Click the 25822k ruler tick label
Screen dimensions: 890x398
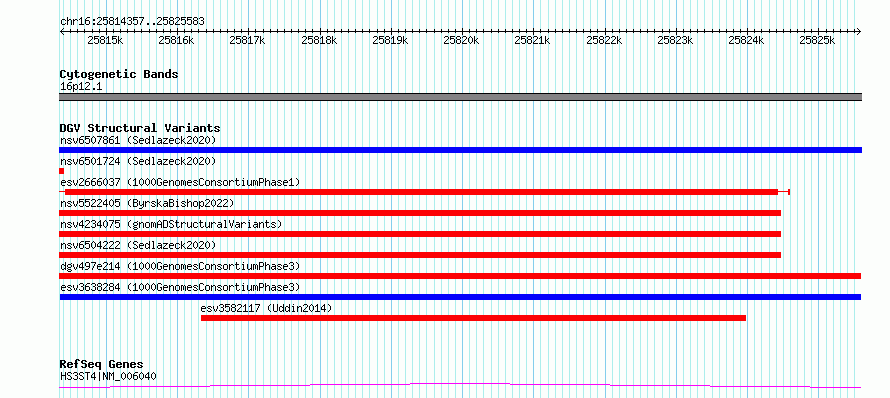(604, 40)
